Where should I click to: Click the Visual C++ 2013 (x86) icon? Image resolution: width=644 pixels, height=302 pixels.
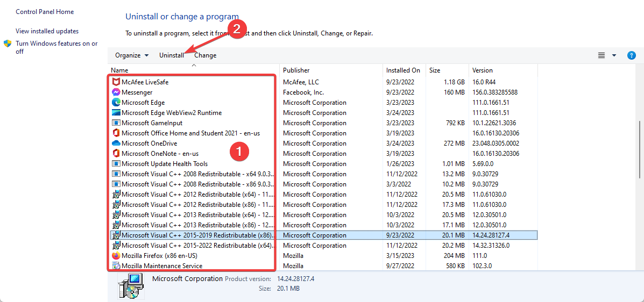click(116, 225)
